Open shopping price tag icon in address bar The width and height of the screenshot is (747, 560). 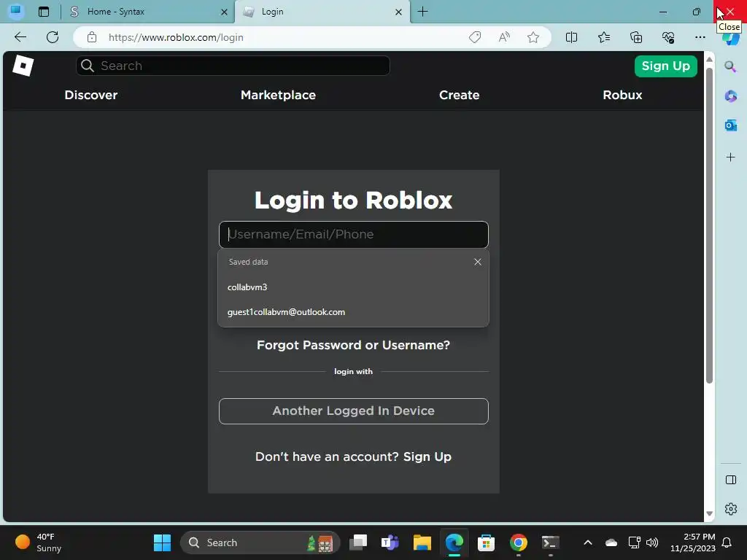[x=475, y=37]
